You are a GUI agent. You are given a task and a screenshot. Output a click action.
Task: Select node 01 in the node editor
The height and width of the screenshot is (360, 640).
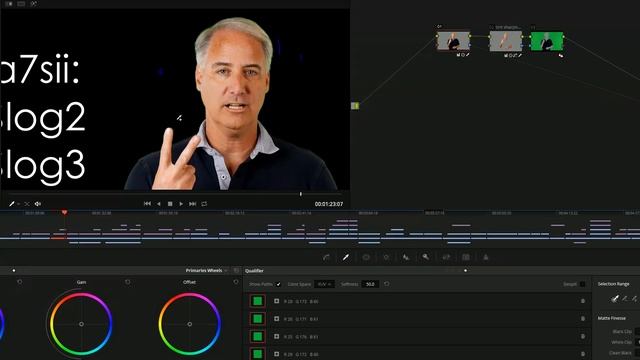coord(453,41)
